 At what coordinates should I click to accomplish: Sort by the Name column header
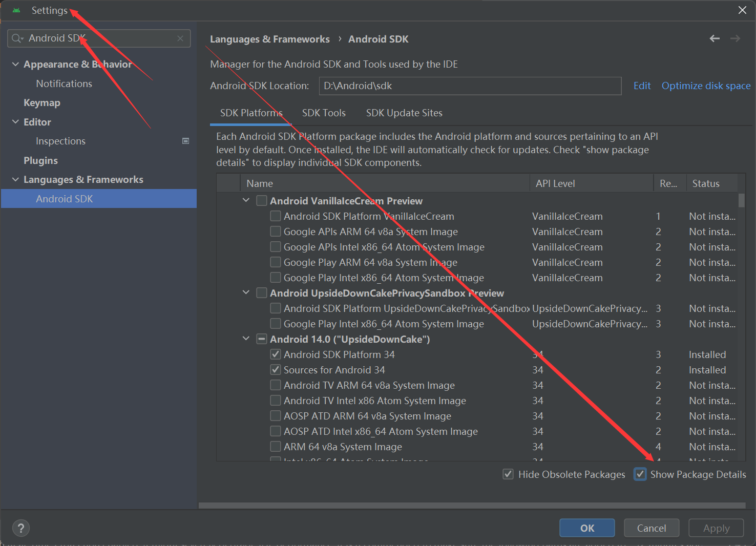click(385, 183)
